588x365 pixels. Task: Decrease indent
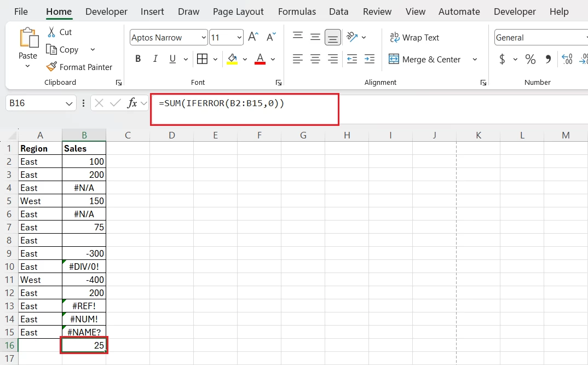click(x=351, y=59)
